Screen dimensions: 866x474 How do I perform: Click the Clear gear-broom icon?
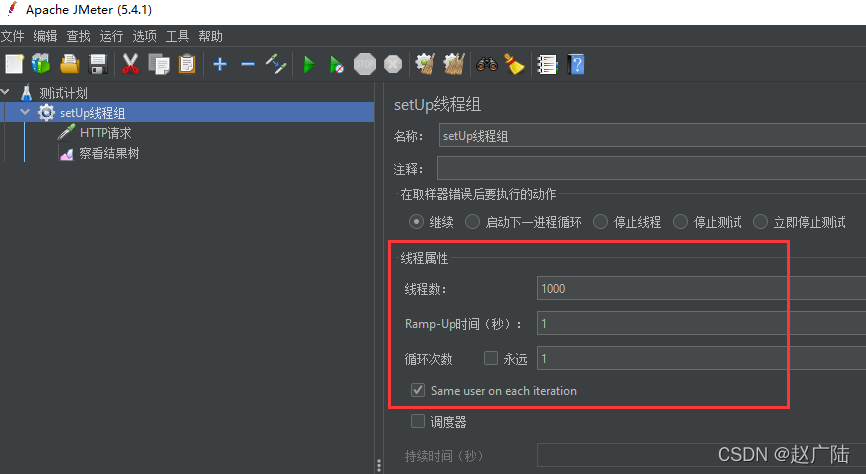(425, 64)
